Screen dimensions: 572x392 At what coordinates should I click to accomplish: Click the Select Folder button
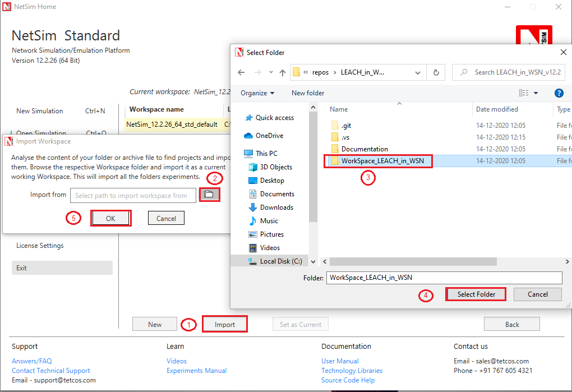[x=476, y=294]
